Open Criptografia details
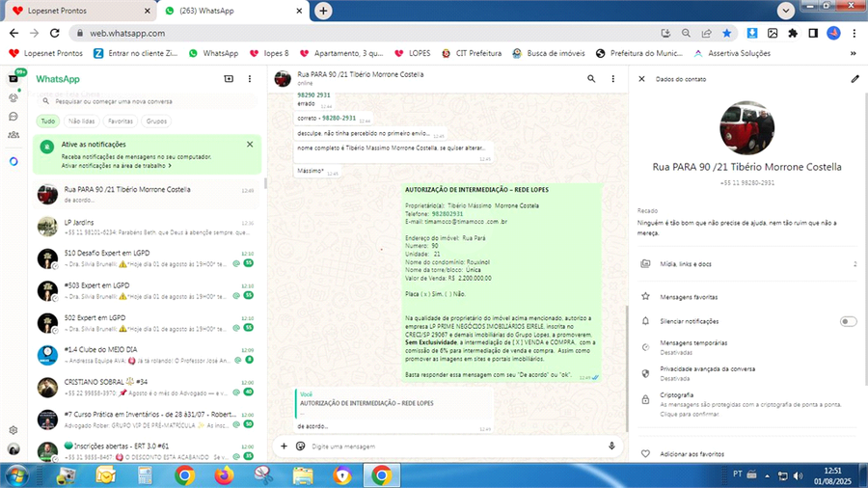Screen dimensions: 868x488 coord(747,404)
